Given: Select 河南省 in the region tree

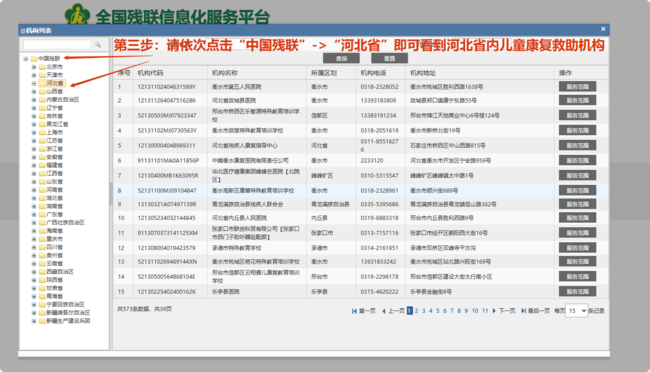Looking at the screenshot, I should click(54, 190).
